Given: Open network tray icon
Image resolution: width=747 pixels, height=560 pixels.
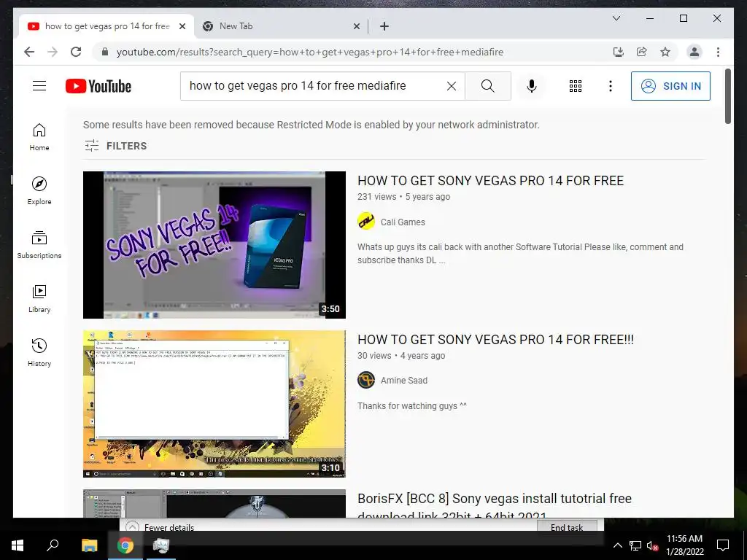Looking at the screenshot, I should [x=635, y=545].
